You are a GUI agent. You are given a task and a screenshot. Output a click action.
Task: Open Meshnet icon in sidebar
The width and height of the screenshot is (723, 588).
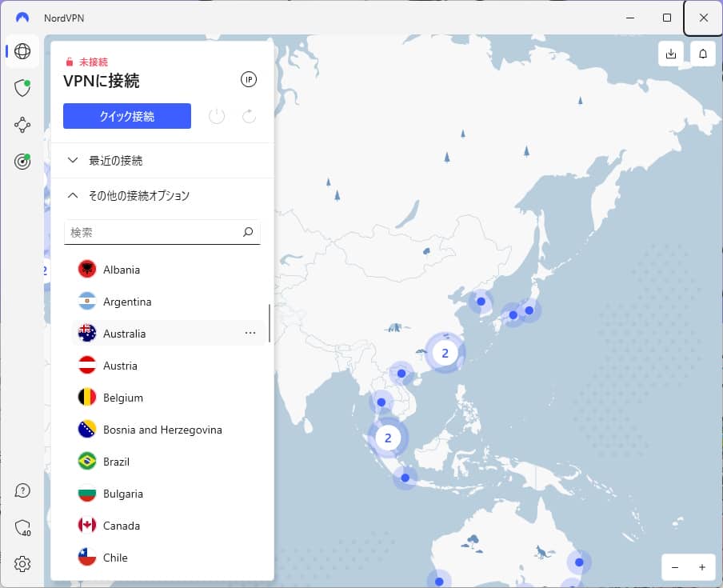click(x=22, y=125)
